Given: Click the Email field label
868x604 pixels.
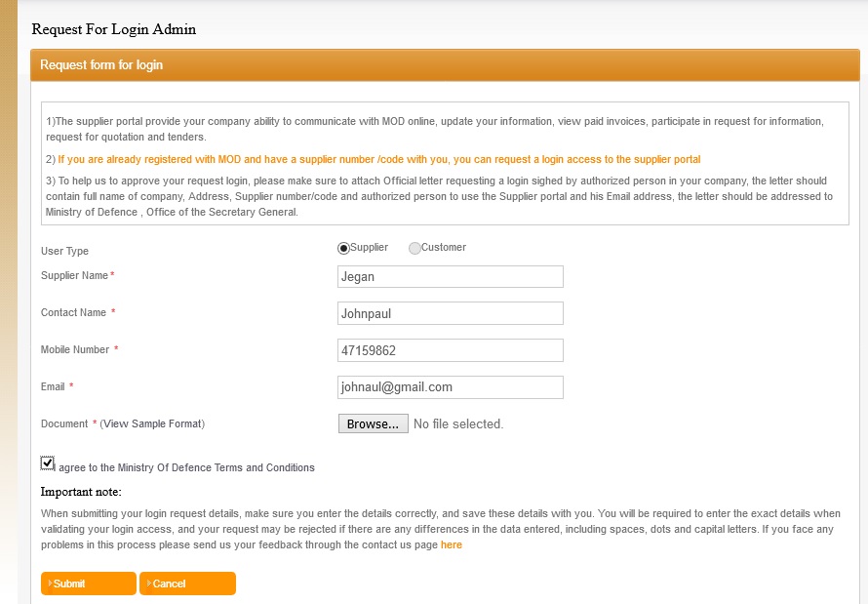Looking at the screenshot, I should click(x=53, y=386).
